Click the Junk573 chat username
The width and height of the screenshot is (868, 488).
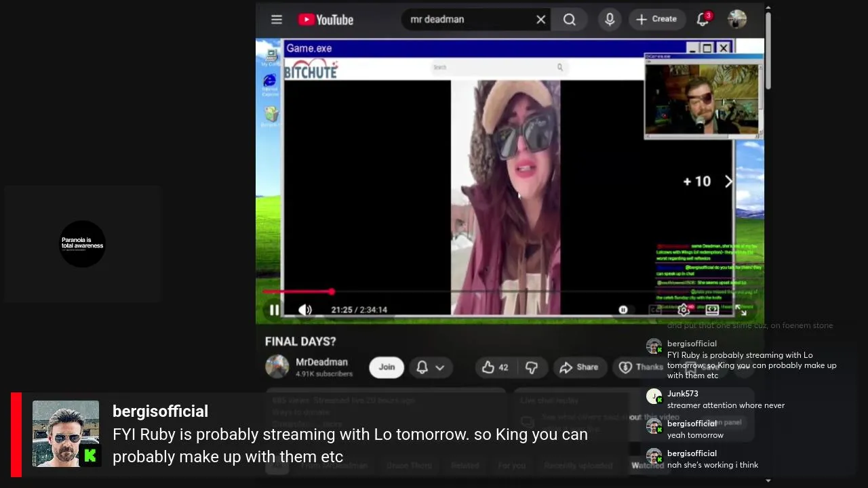tap(682, 394)
